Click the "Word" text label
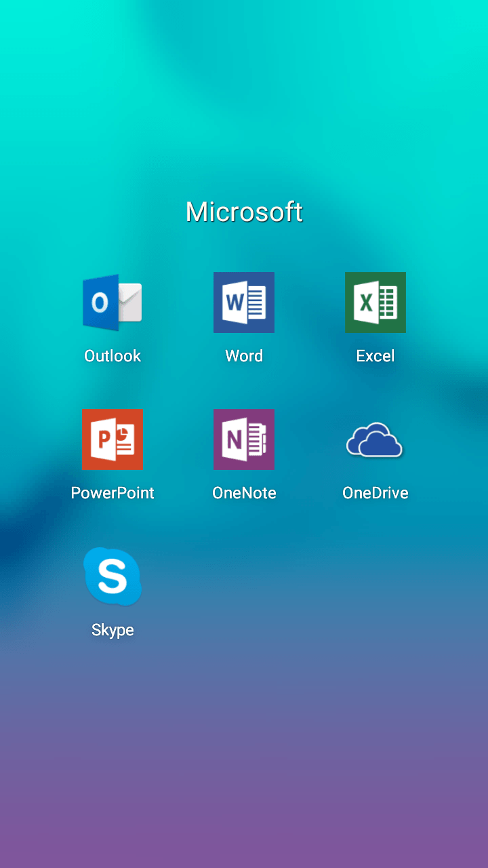 pos(244,356)
